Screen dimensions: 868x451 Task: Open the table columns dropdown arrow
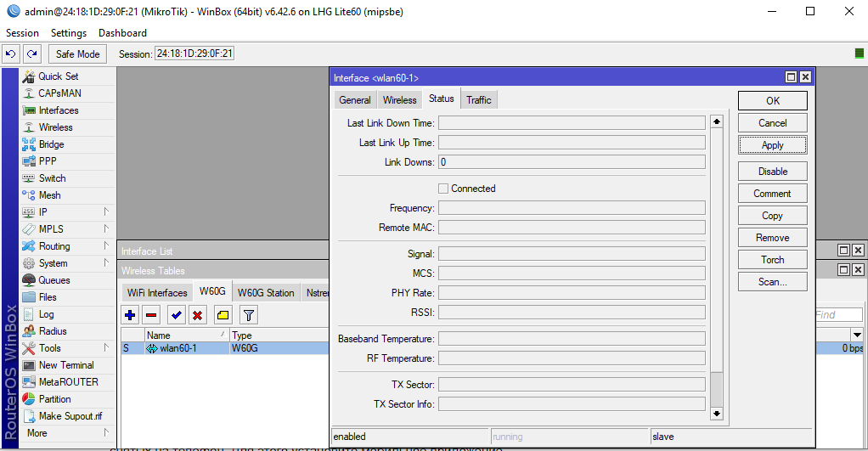857,335
